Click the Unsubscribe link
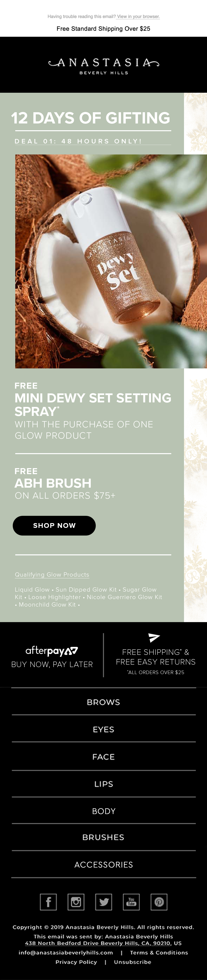Viewport: 207px width, 980px height. [132, 962]
